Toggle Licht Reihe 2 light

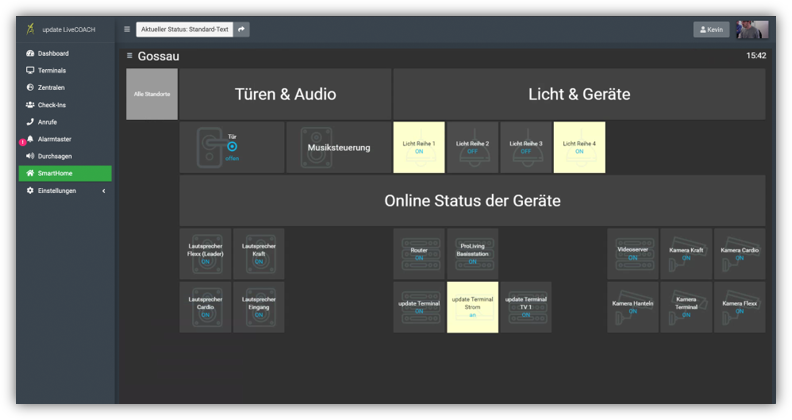click(472, 147)
